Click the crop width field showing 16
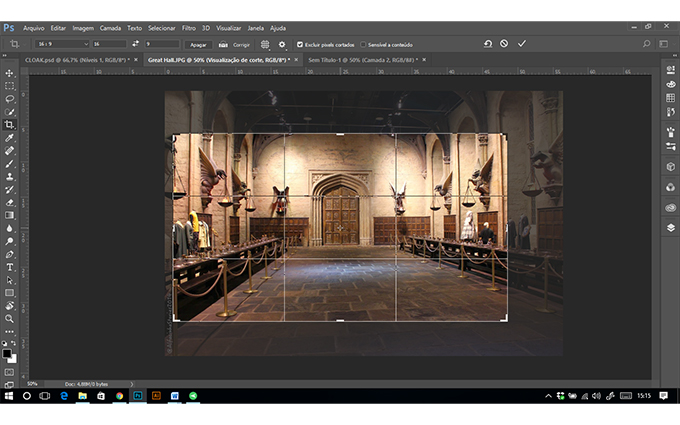Image resolution: width=680 pixels, height=425 pixels. 109,44
